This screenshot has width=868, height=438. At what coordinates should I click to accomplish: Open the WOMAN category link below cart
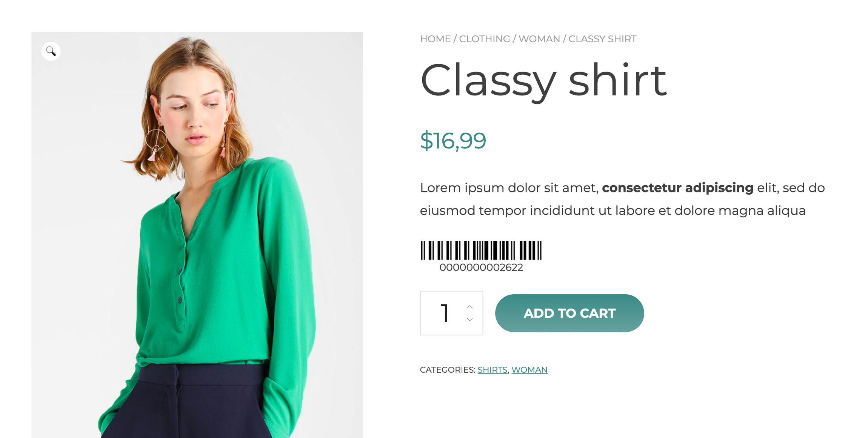529,370
